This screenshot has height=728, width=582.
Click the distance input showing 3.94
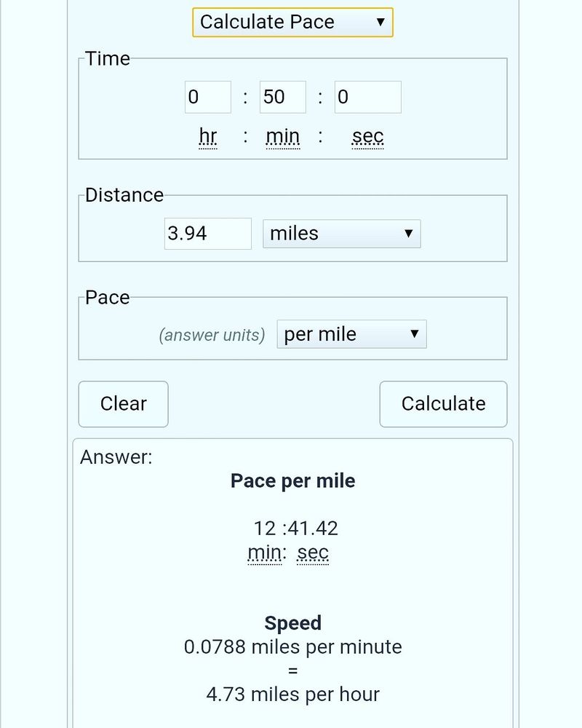click(207, 234)
